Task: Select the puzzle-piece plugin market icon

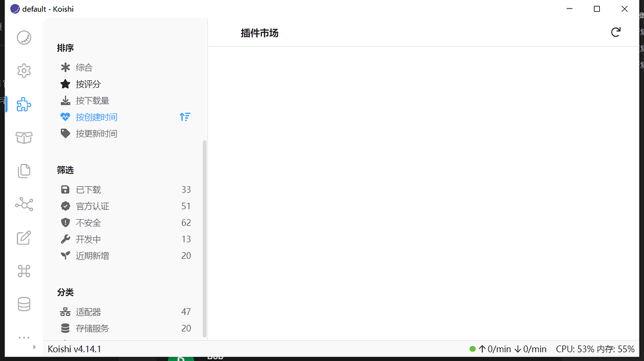Action: (x=24, y=105)
